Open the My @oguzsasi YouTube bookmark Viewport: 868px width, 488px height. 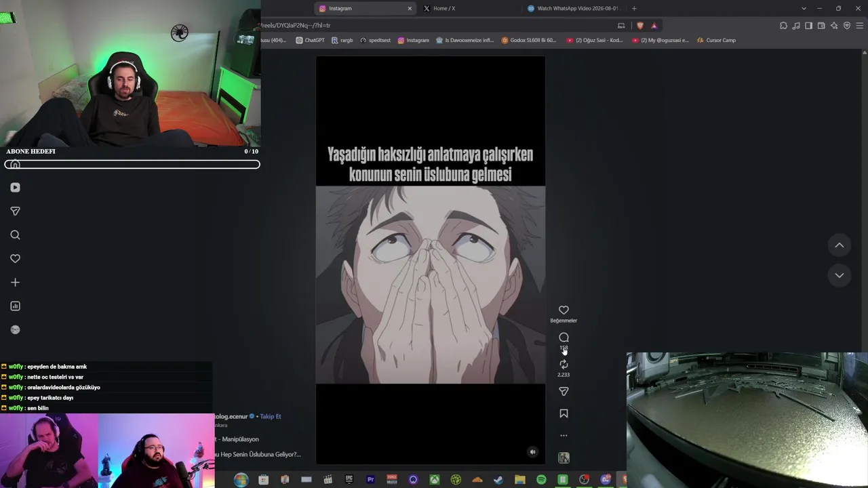[660, 40]
